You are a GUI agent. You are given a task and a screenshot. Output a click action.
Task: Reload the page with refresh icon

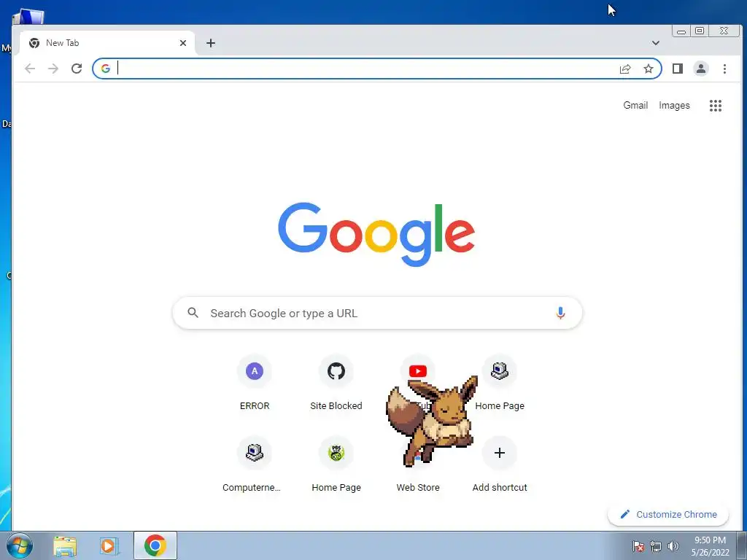click(77, 69)
